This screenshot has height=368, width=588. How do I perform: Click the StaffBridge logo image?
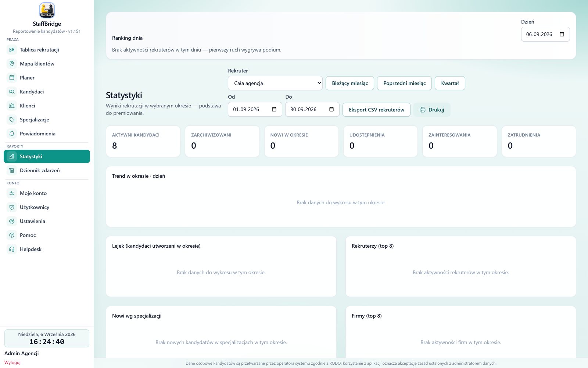tap(47, 10)
